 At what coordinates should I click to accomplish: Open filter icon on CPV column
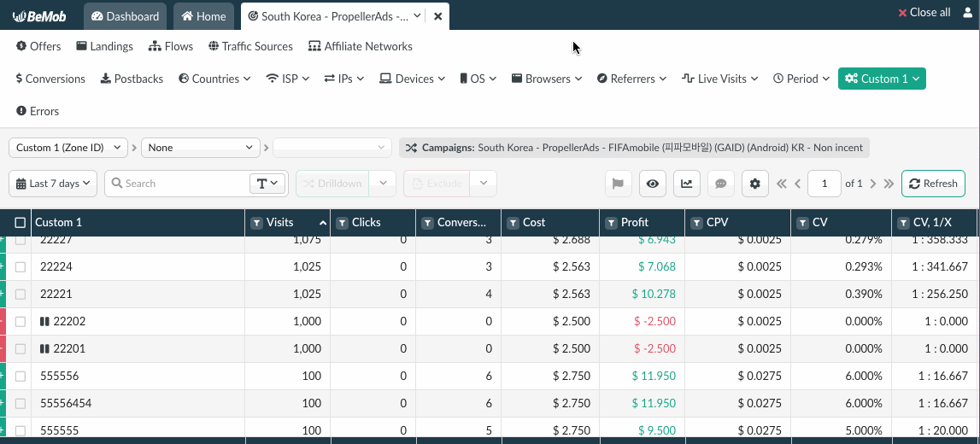697,223
